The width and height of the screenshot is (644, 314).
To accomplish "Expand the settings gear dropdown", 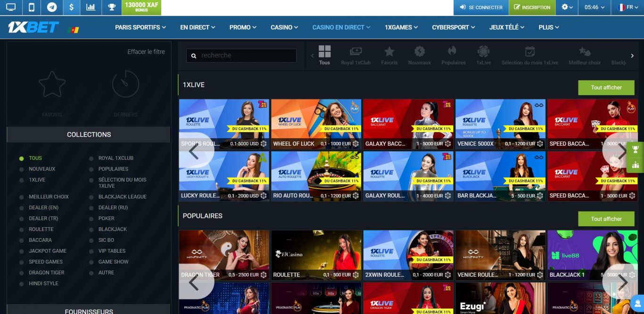I will click(564, 8).
